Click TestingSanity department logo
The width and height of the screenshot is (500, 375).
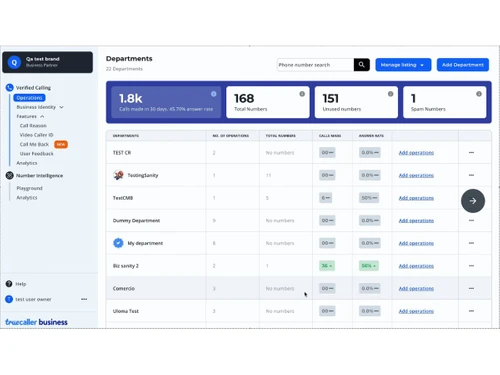click(x=118, y=175)
